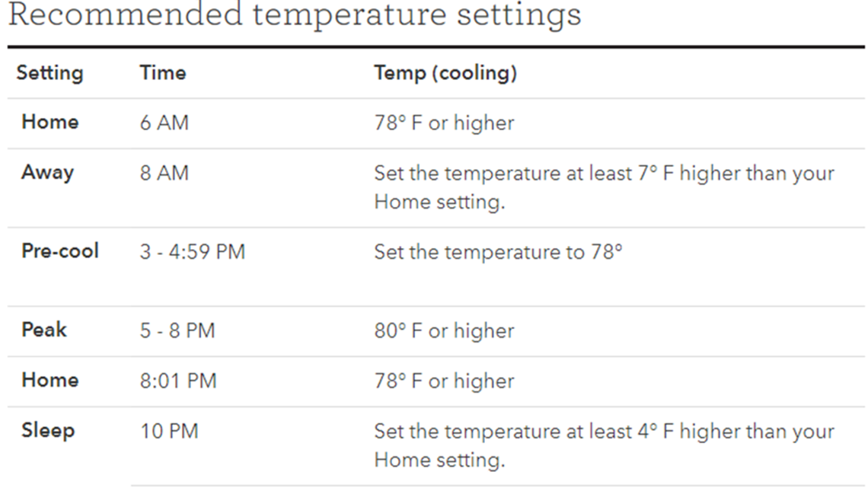The height and width of the screenshot is (488, 868).
Task: Click the first Home setting label
Action: pyautogui.click(x=50, y=122)
